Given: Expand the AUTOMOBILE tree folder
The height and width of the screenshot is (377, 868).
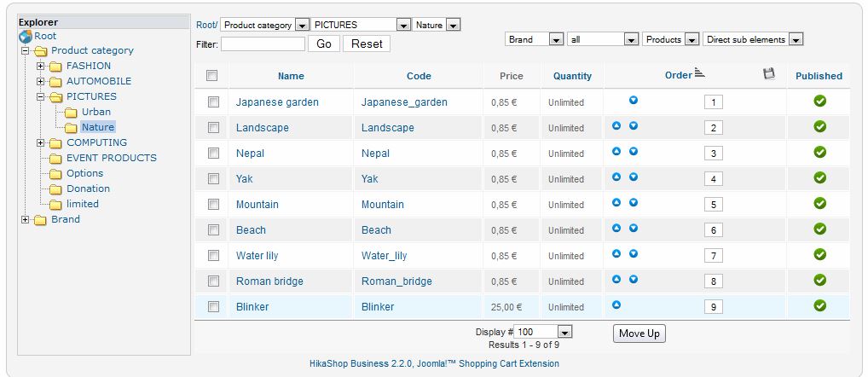Looking at the screenshot, I should click(40, 81).
